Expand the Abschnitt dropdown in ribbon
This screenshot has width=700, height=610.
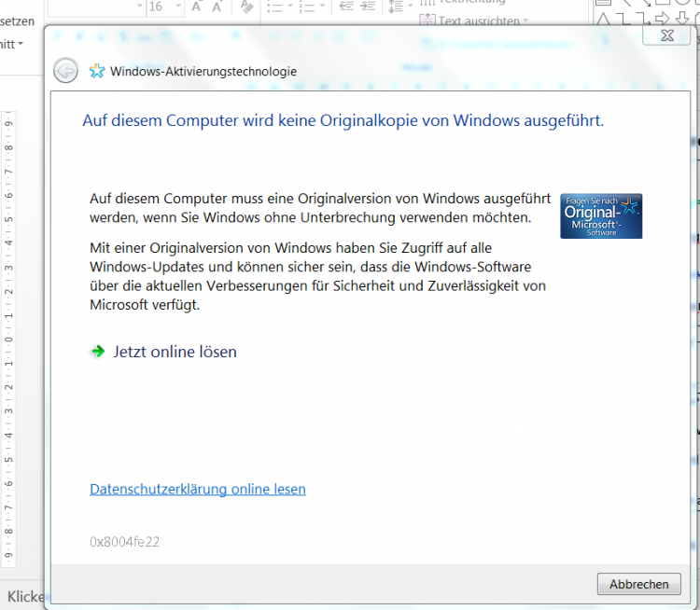(20, 43)
